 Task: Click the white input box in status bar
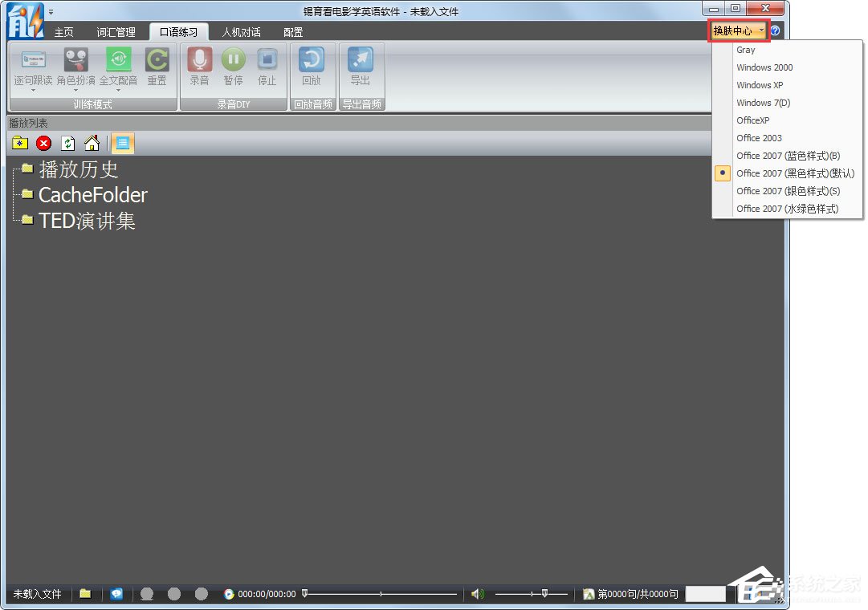tap(706, 594)
